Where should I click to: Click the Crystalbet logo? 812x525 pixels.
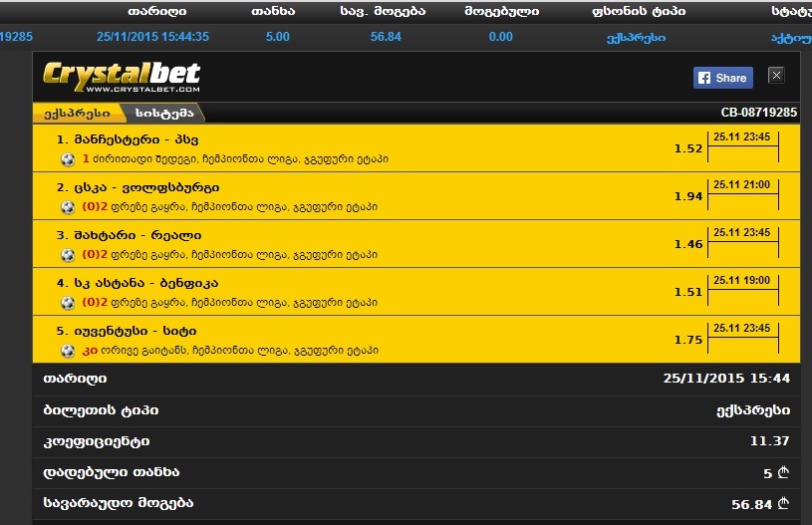click(x=122, y=77)
